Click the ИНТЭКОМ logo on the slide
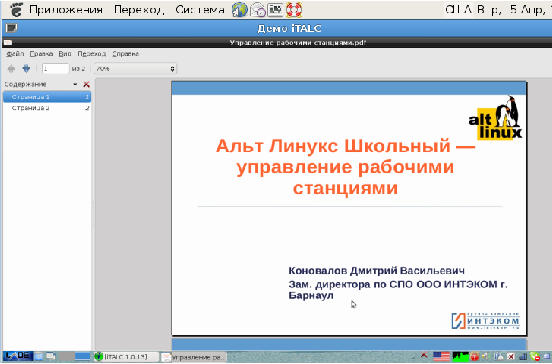 pos(485,321)
